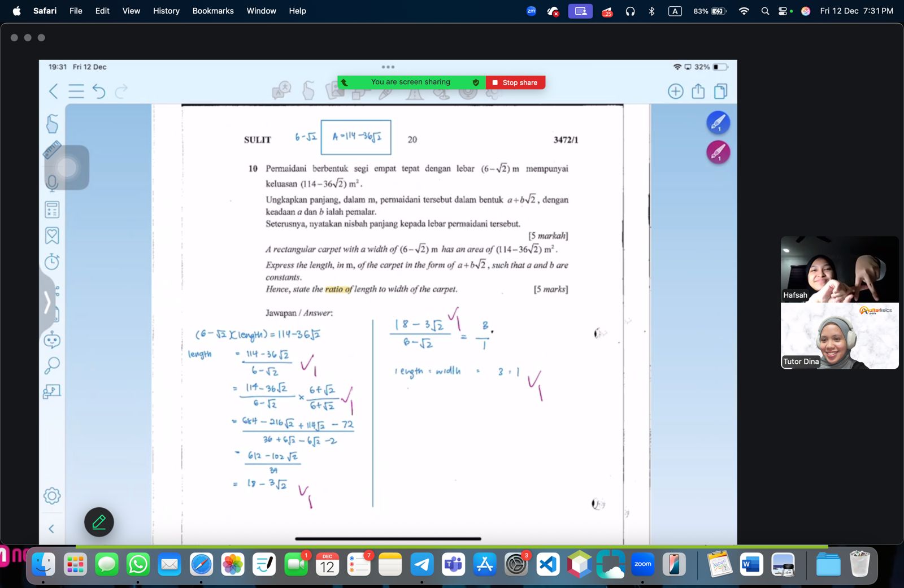904x588 pixels.
Task: Go back using the whiteboard back arrow
Action: 53,91
